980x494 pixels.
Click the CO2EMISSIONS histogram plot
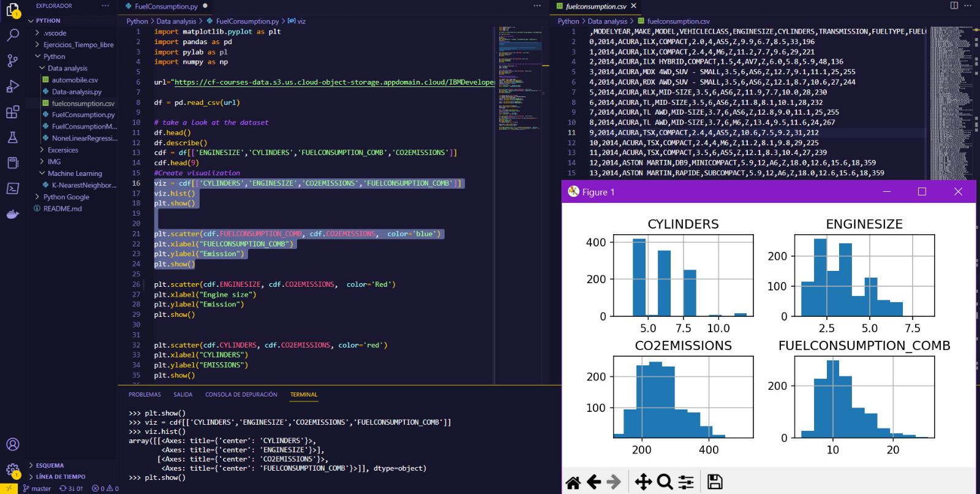[x=683, y=397]
